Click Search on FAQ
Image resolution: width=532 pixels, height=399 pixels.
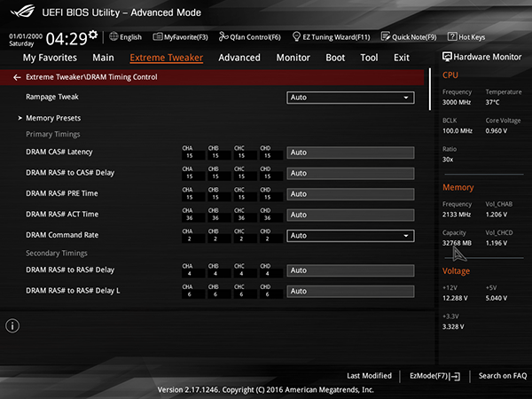(x=503, y=376)
